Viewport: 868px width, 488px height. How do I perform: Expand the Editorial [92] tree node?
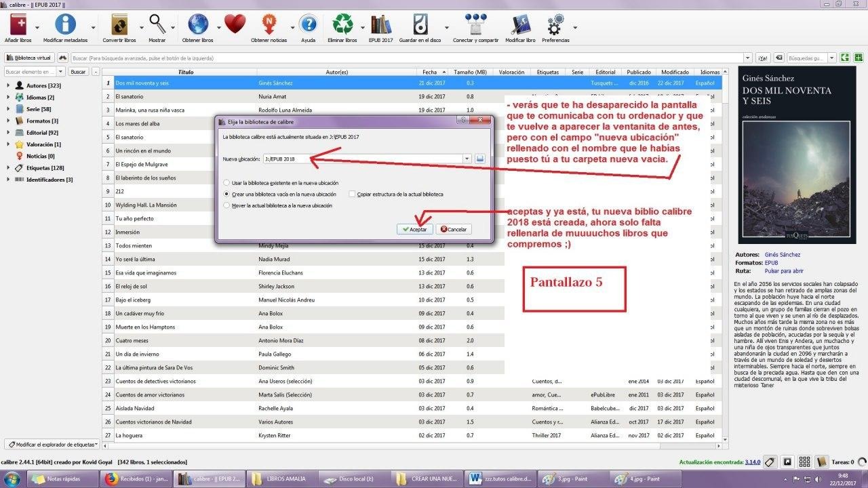pos(8,133)
